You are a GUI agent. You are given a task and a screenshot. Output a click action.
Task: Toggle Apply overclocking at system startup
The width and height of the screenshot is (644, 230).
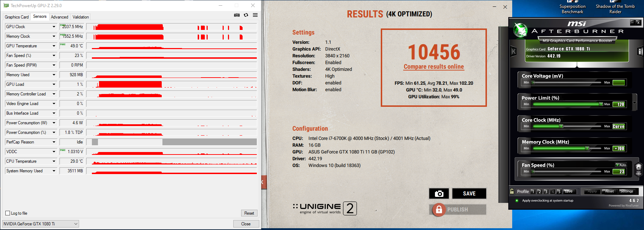coord(517,200)
